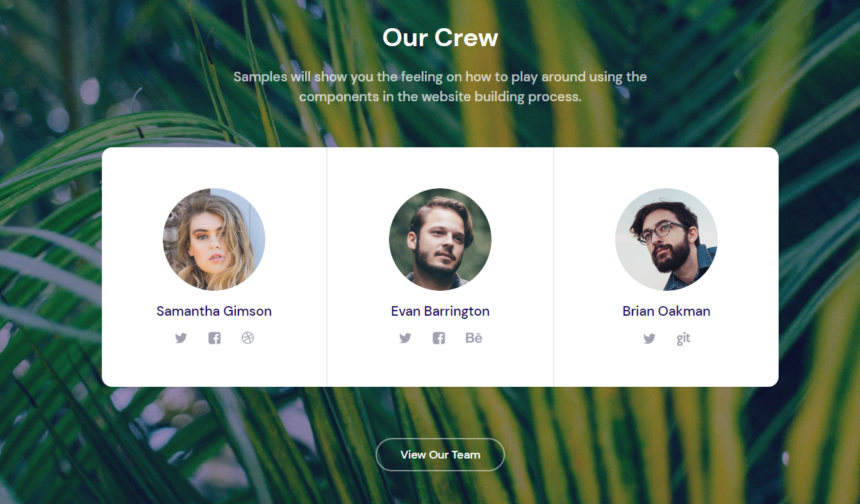Click the View Our Team button
The height and width of the screenshot is (504, 860).
tap(440, 455)
